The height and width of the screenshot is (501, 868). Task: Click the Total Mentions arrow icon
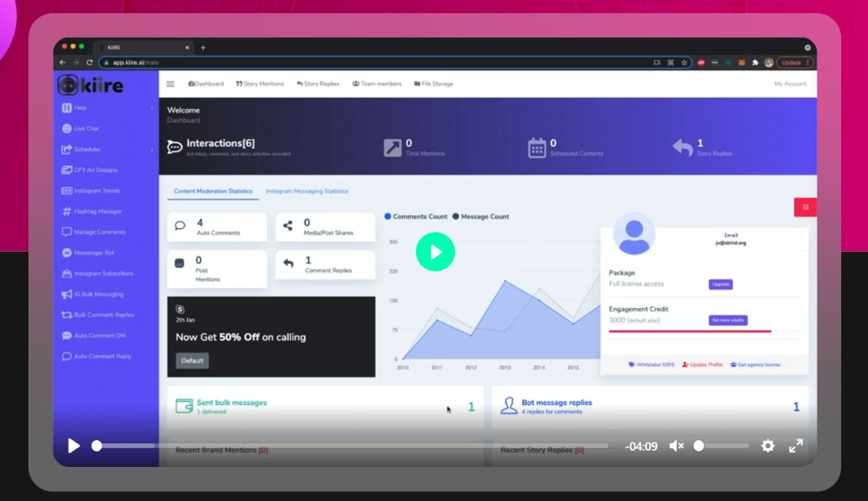pos(393,148)
